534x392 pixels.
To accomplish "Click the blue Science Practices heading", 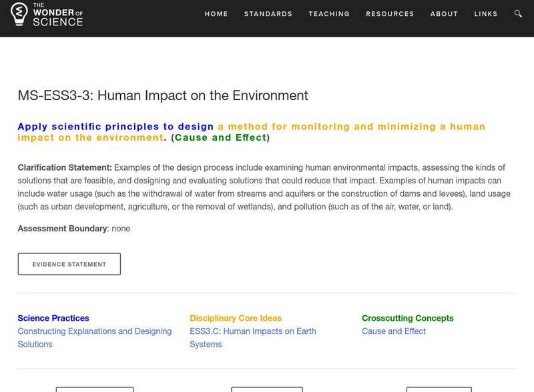I will coord(53,318).
